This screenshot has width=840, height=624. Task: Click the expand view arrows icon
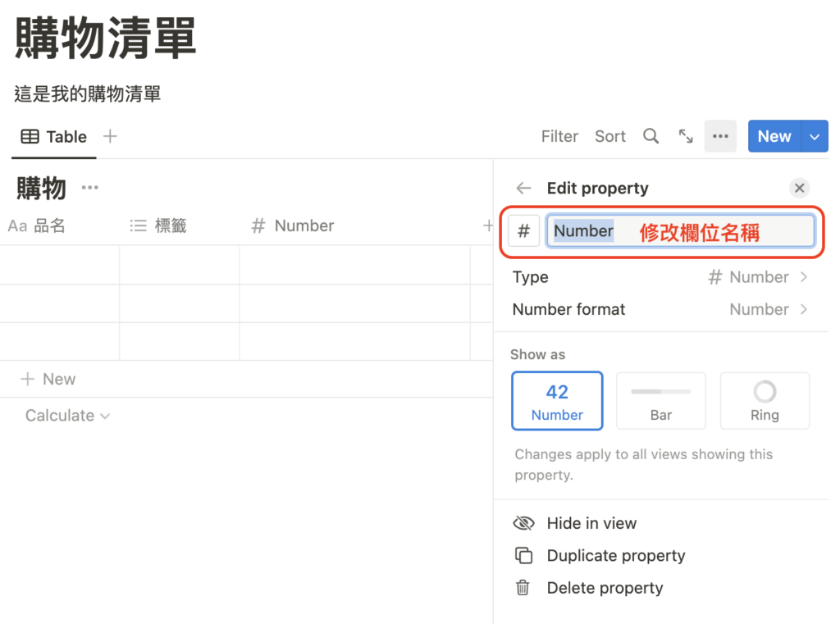pyautogui.click(x=686, y=136)
